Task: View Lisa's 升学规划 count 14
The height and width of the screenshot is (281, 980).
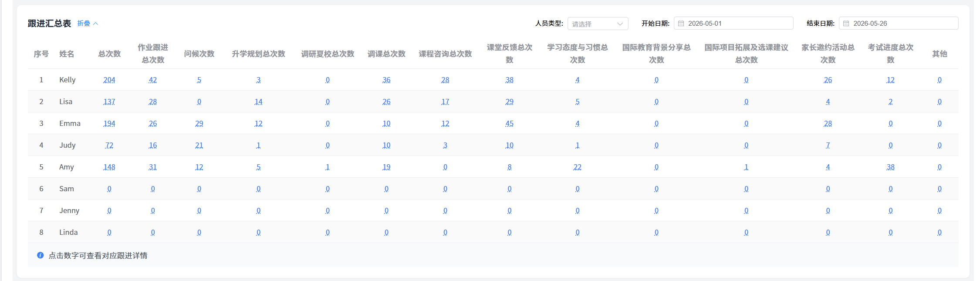Action: tap(259, 102)
